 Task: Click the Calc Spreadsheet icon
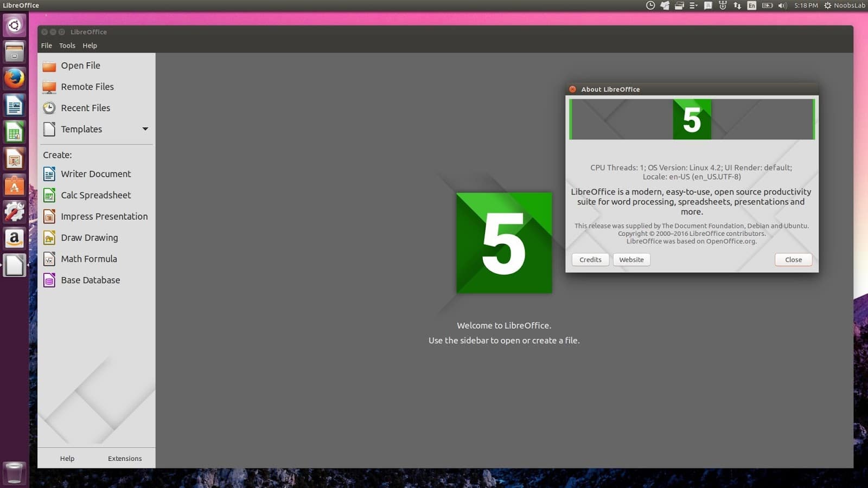49,195
